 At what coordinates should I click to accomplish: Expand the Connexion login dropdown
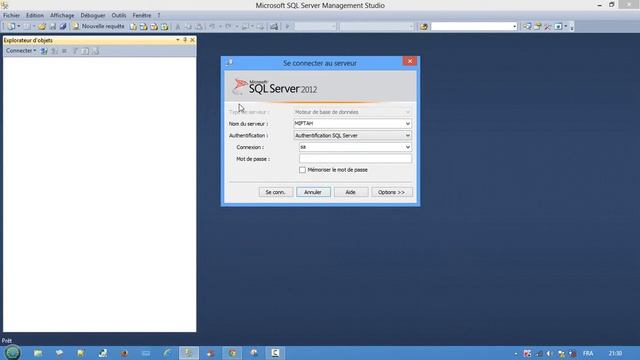coord(407,147)
